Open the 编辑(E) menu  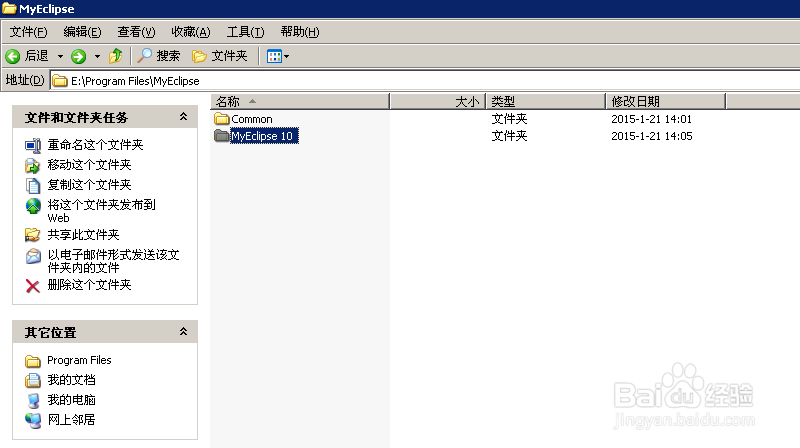[x=82, y=32]
